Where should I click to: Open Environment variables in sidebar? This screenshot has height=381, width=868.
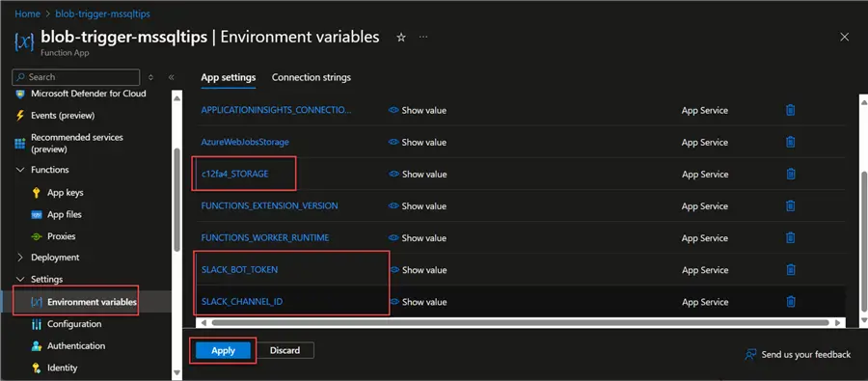[92, 302]
